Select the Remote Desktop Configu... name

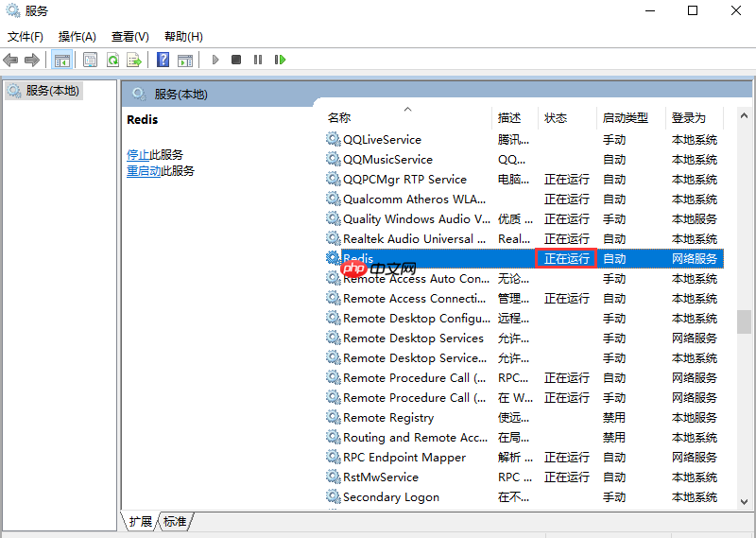[417, 319]
